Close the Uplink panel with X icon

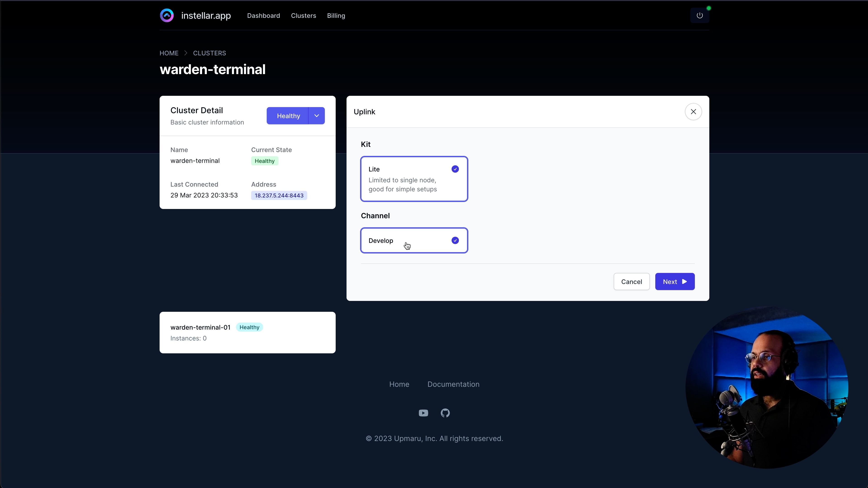coord(693,112)
